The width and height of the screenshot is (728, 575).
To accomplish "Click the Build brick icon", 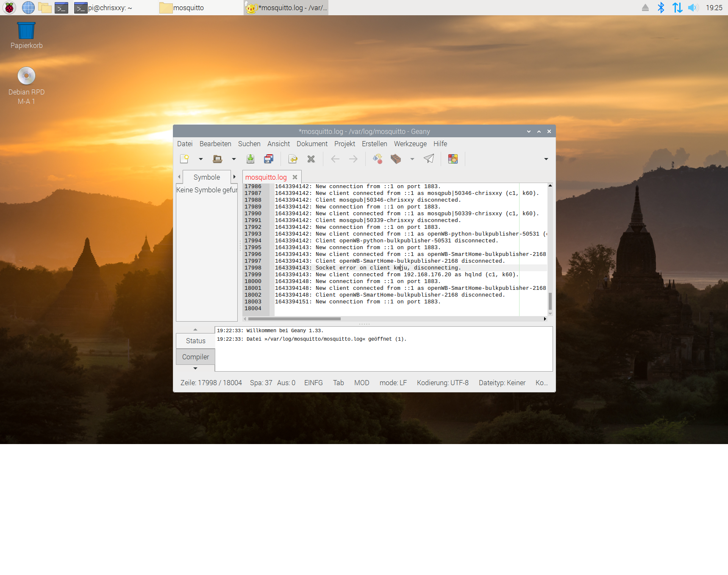I will click(396, 159).
